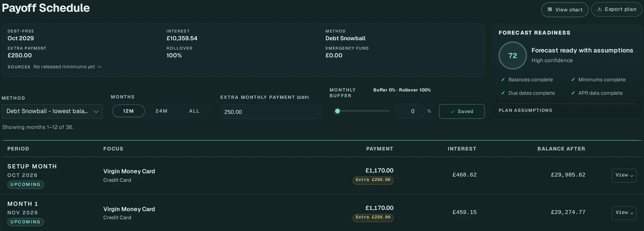Image resolution: width=644 pixels, height=231 pixels.
Task: Click Buffer 0% · Rollover 100% label
Action: (x=402, y=90)
